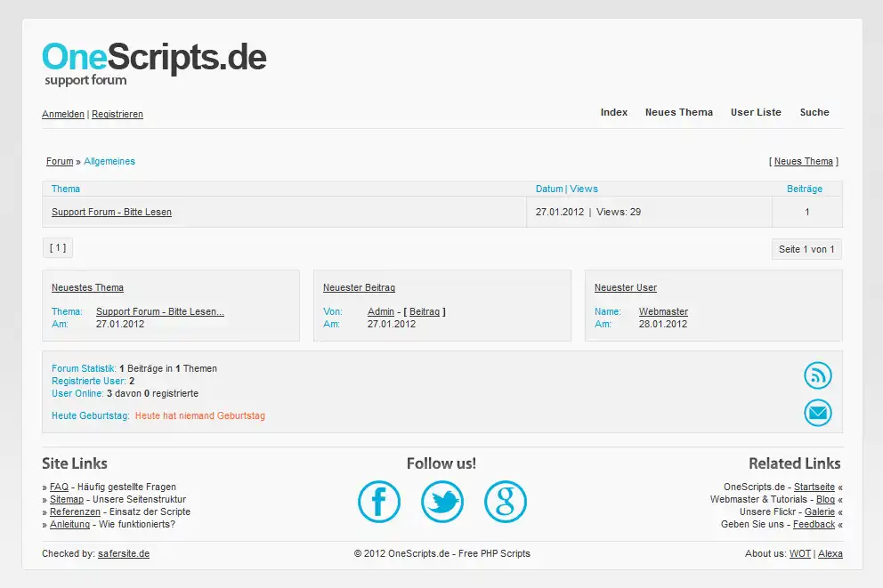The width and height of the screenshot is (883, 588).
Task: Click the Site Links heading
Action: tap(75, 463)
